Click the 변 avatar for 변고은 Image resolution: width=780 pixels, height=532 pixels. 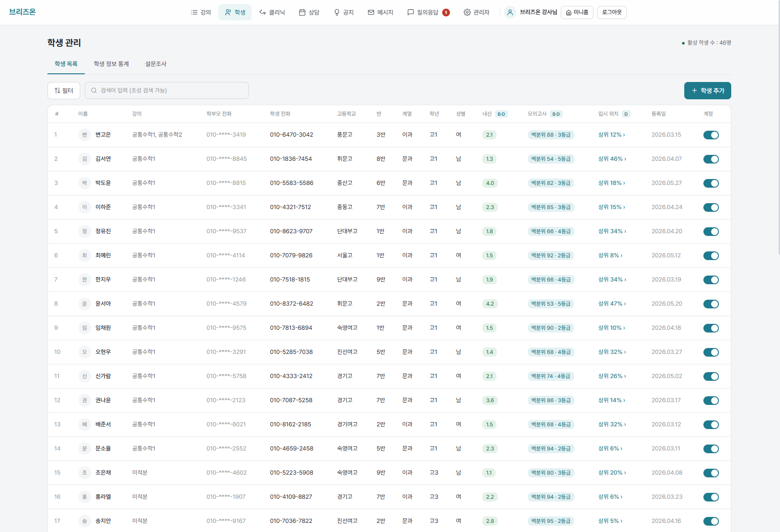(84, 135)
